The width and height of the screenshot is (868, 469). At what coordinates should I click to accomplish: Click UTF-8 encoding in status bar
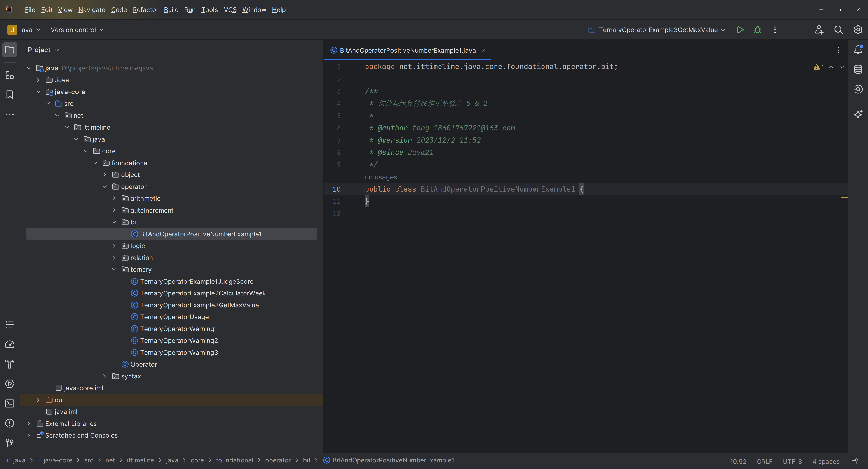click(x=792, y=461)
